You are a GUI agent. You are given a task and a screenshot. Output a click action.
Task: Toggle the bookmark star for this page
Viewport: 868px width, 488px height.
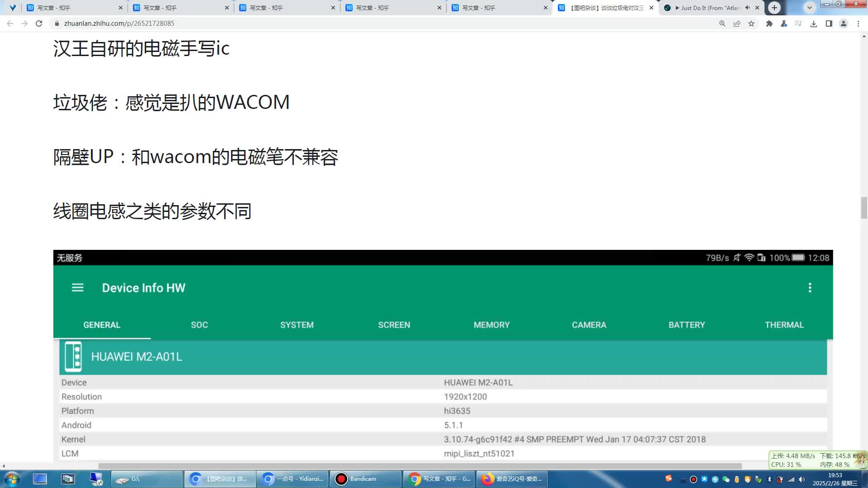[751, 23]
